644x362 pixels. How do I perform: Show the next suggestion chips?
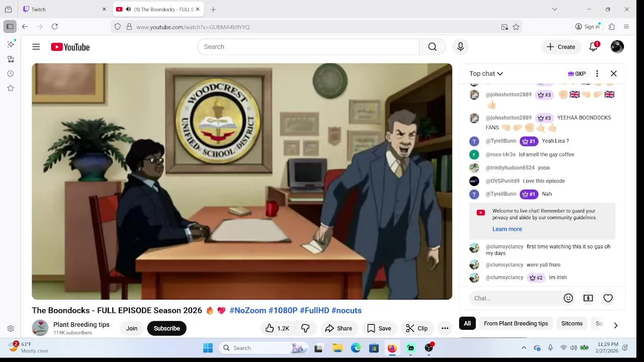click(x=615, y=325)
